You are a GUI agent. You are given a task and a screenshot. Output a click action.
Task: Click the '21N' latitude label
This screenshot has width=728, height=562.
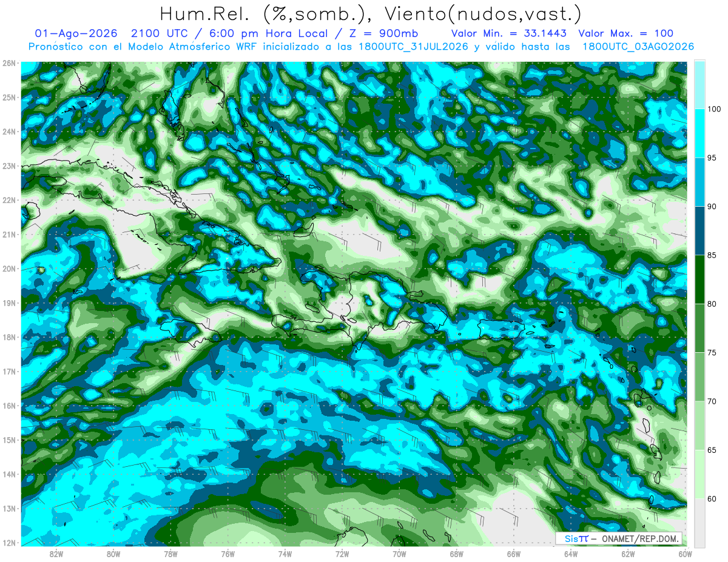point(9,234)
